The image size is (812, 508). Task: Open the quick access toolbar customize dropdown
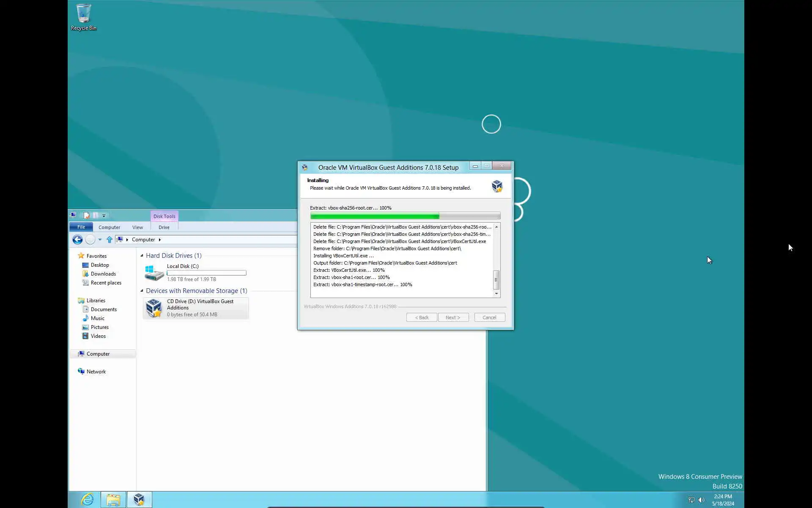tap(104, 215)
